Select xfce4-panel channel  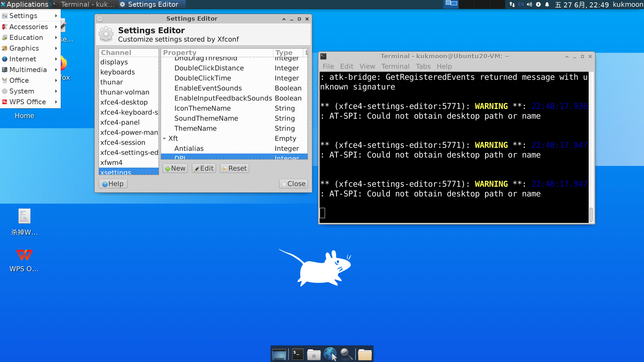pos(129,122)
